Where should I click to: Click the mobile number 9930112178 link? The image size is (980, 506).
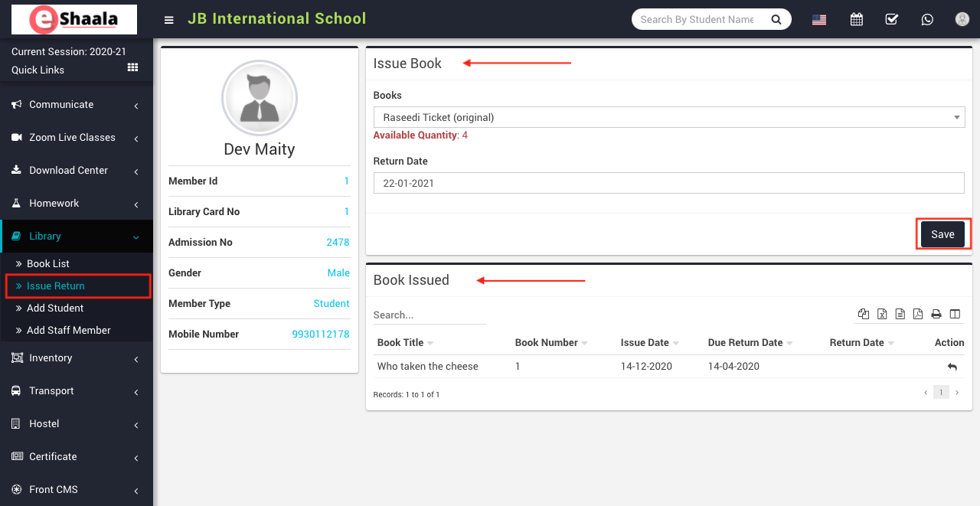point(320,335)
